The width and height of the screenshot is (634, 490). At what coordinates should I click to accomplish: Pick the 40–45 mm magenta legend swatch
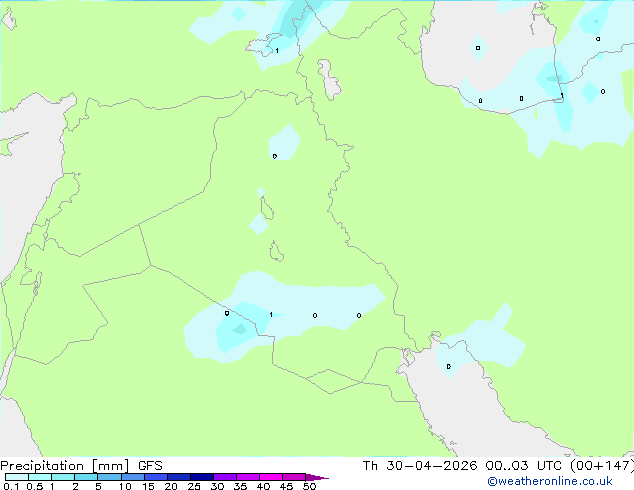tap(271, 477)
